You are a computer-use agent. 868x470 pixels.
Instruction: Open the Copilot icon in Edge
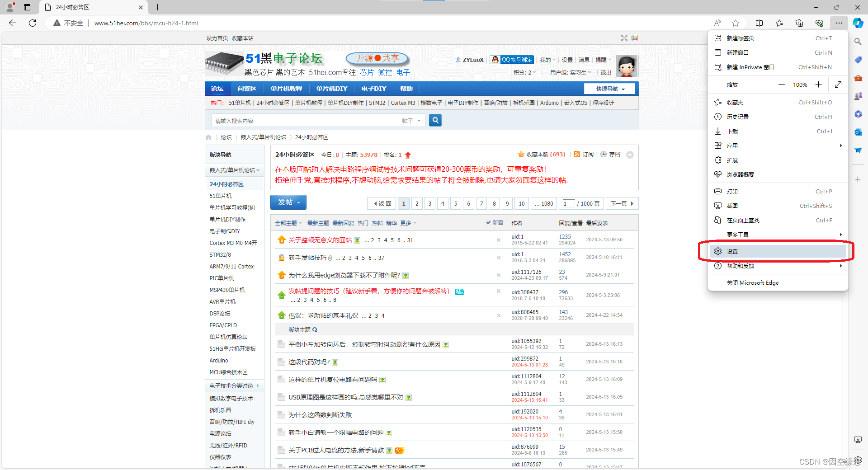[x=858, y=23]
